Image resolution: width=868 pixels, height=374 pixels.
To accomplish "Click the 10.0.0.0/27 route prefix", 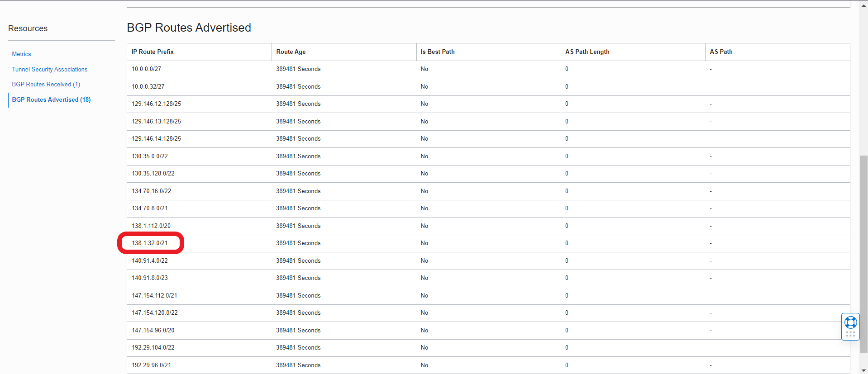I will pyautogui.click(x=146, y=69).
